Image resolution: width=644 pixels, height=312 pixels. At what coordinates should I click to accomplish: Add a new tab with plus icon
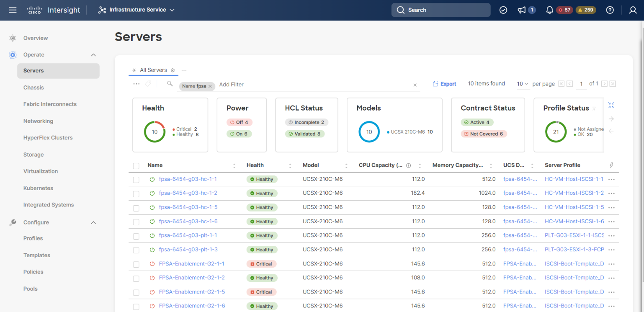184,70
